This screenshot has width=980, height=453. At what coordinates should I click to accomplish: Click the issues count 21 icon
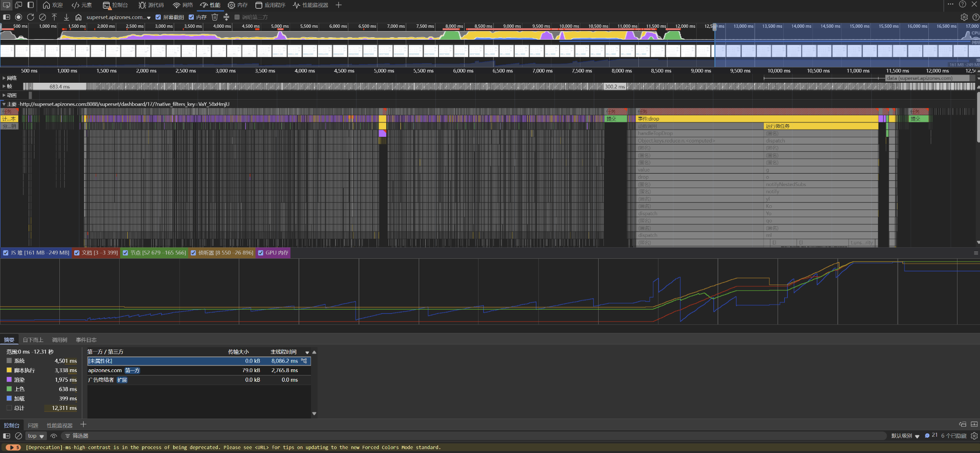tap(931, 435)
